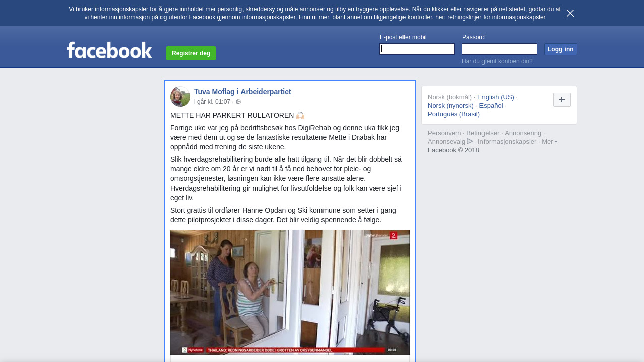Click the Facebook logo

click(109, 50)
